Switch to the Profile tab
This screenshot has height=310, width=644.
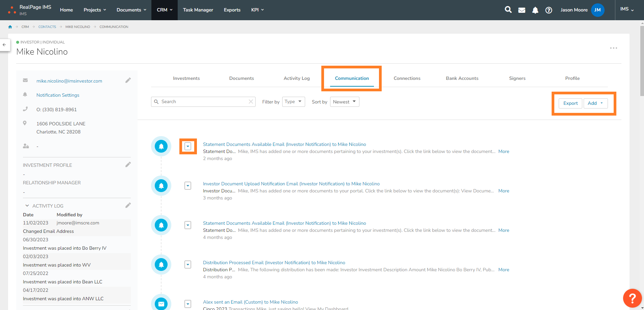pyautogui.click(x=573, y=78)
